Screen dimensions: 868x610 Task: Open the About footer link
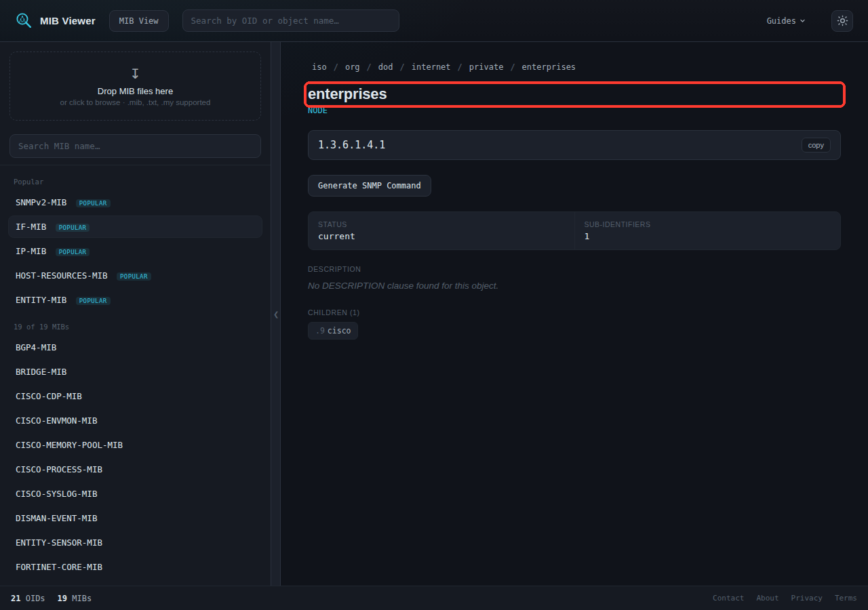coord(768,598)
